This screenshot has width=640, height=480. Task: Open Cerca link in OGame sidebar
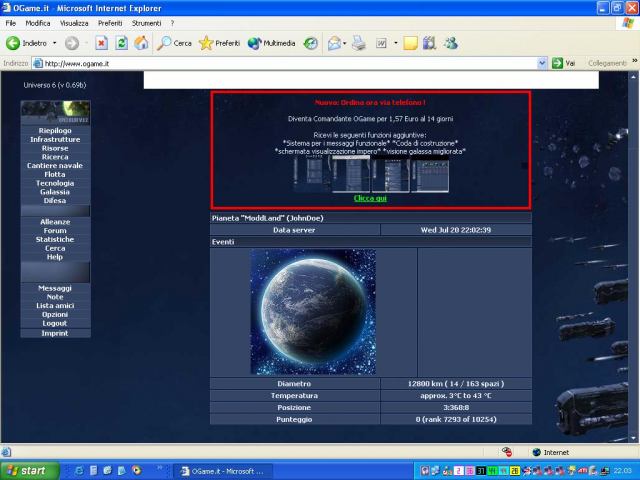pos(55,248)
